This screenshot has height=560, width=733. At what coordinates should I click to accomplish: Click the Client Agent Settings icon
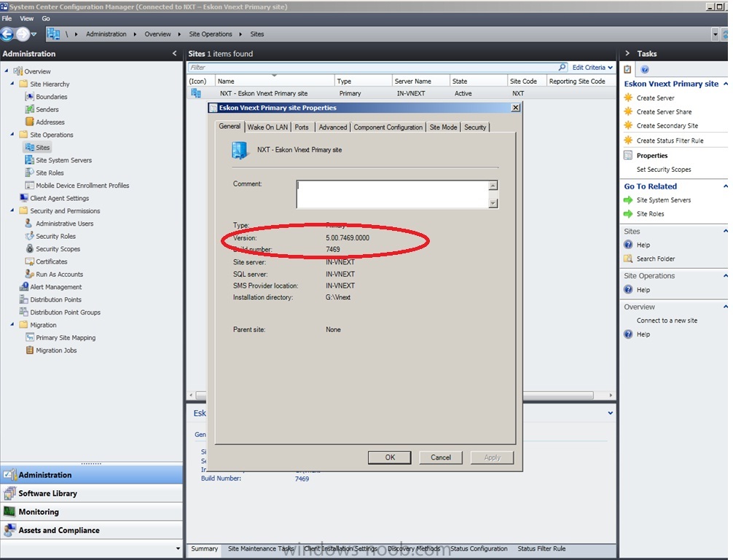pyautogui.click(x=24, y=198)
